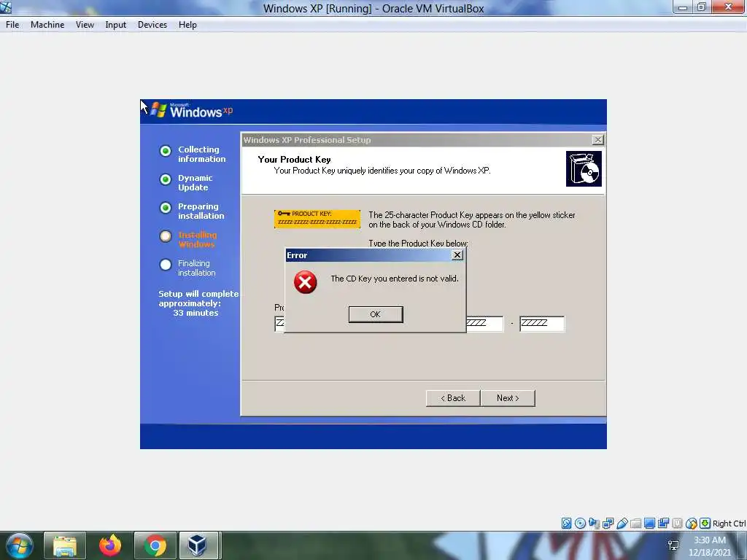Open the Input menu

point(116,25)
